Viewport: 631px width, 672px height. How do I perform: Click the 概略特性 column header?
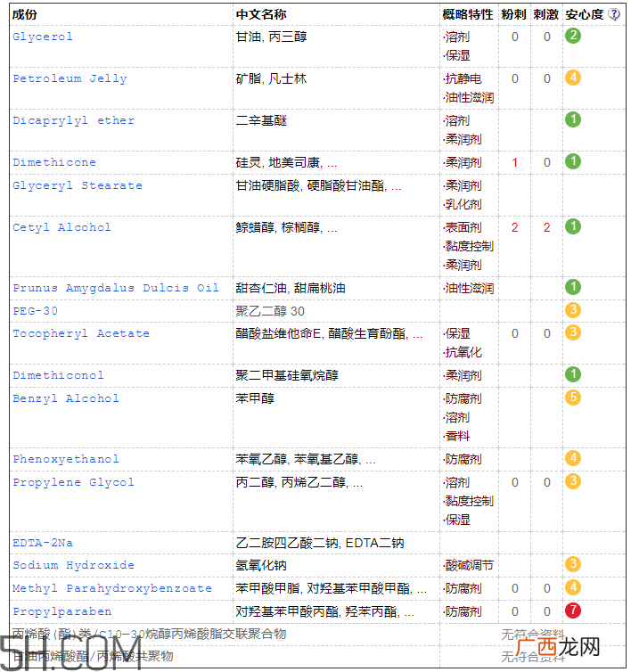pyautogui.click(x=468, y=14)
